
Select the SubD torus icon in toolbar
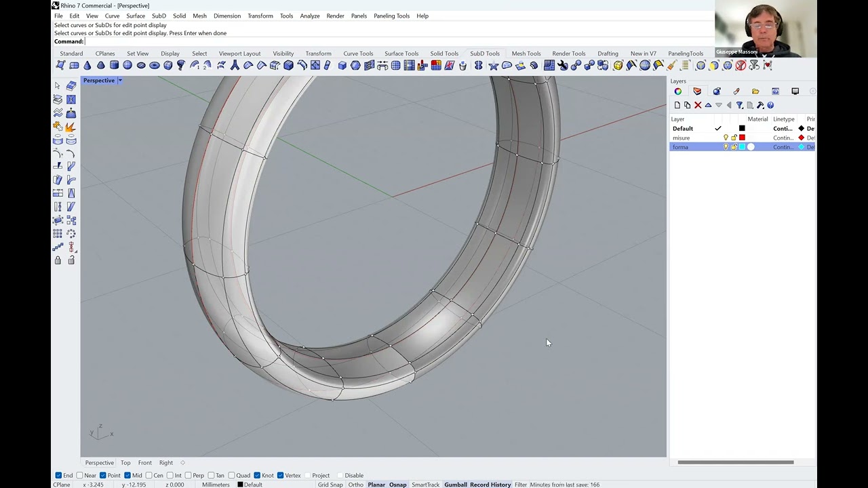[x=155, y=66]
